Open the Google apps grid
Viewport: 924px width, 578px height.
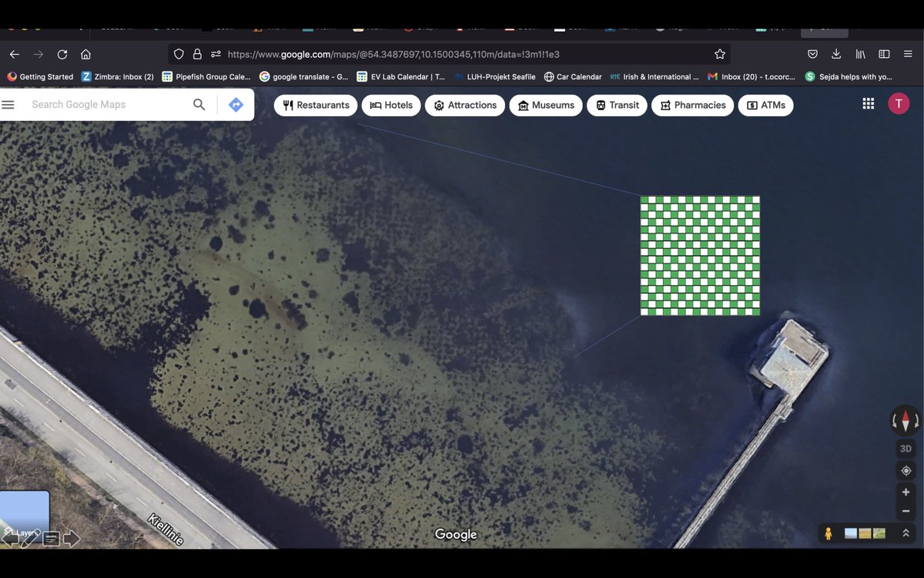pos(868,104)
